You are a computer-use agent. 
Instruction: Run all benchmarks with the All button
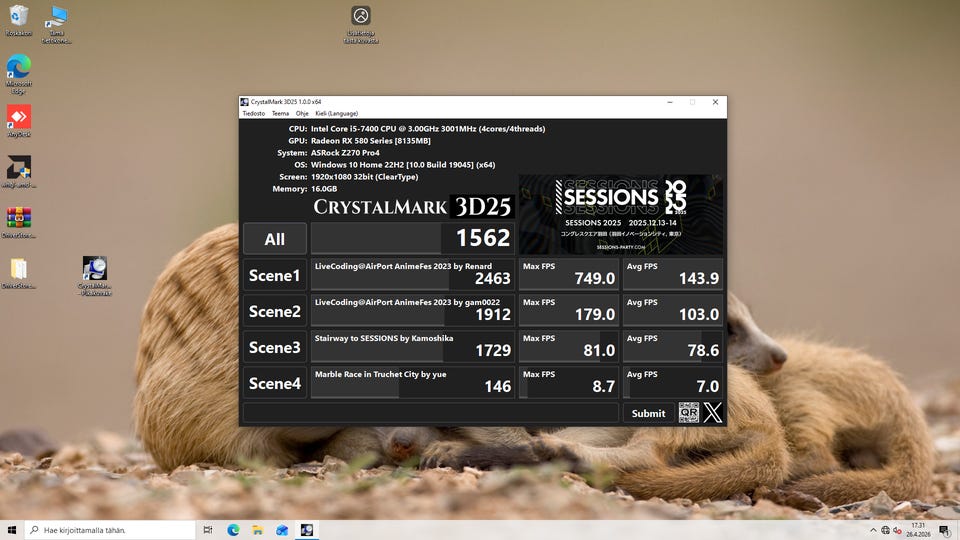pyautogui.click(x=274, y=239)
